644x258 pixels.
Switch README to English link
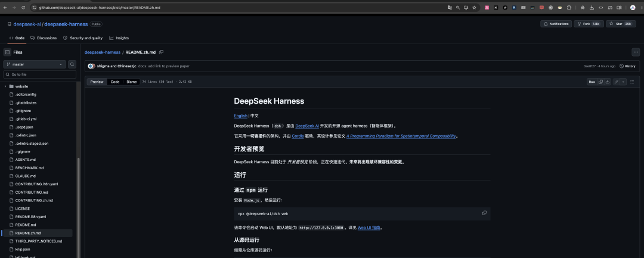pyautogui.click(x=241, y=116)
